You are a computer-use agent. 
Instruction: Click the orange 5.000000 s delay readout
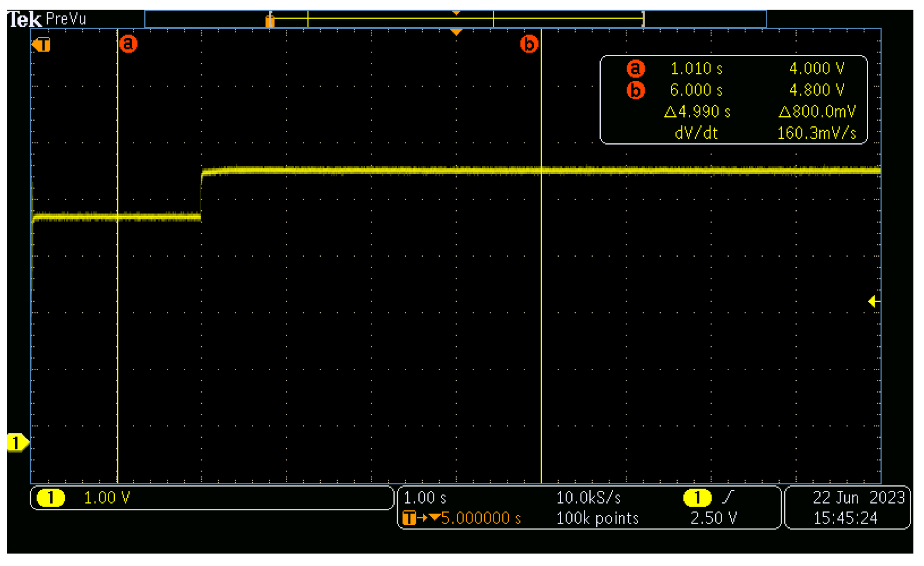click(x=480, y=518)
